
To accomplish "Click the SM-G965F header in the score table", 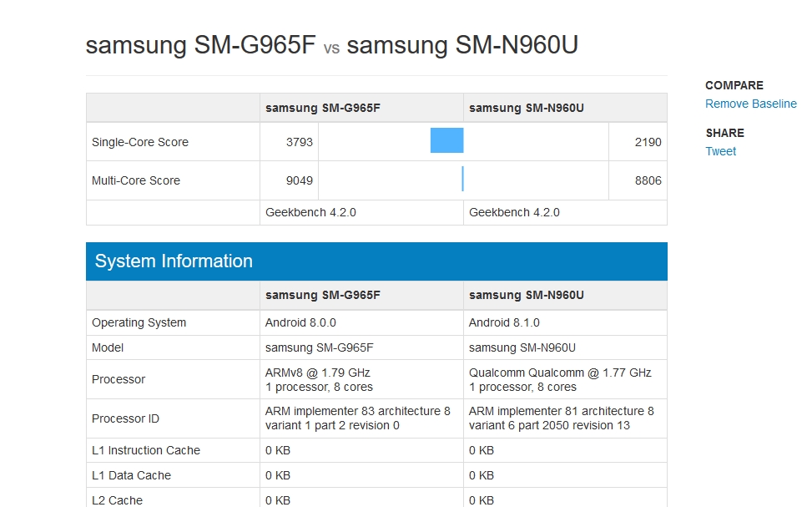I will pyautogui.click(x=323, y=108).
